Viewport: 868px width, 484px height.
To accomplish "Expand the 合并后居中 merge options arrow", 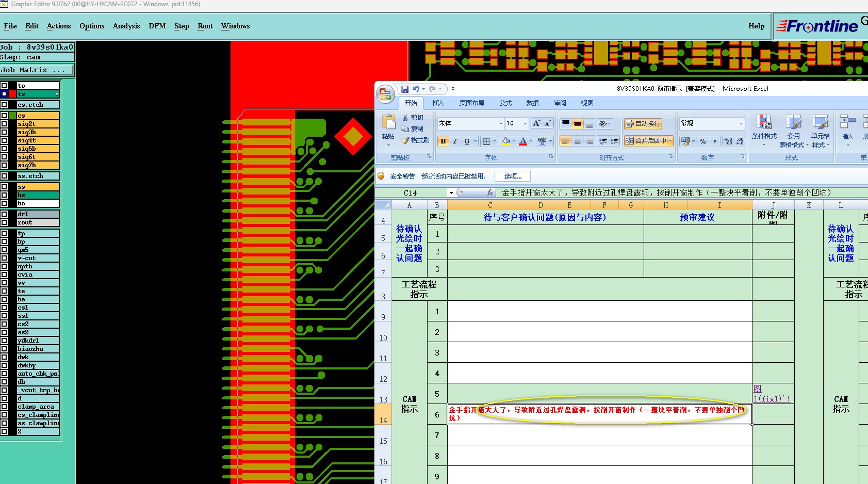I will [x=670, y=141].
